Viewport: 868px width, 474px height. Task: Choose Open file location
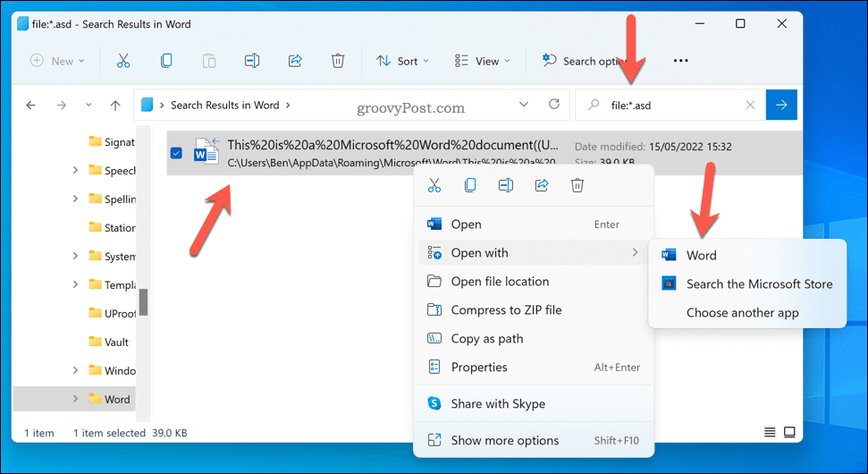pyautogui.click(x=534, y=282)
